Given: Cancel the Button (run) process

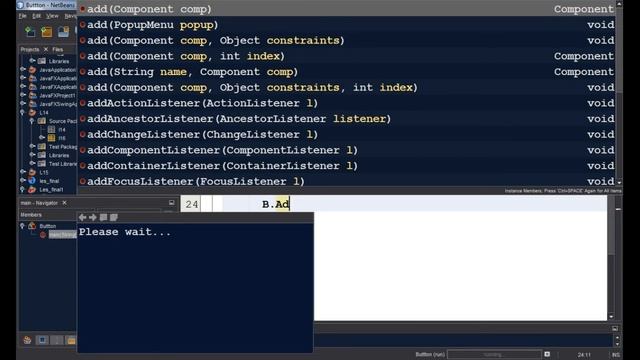Looking at the screenshot, I should coord(547,354).
